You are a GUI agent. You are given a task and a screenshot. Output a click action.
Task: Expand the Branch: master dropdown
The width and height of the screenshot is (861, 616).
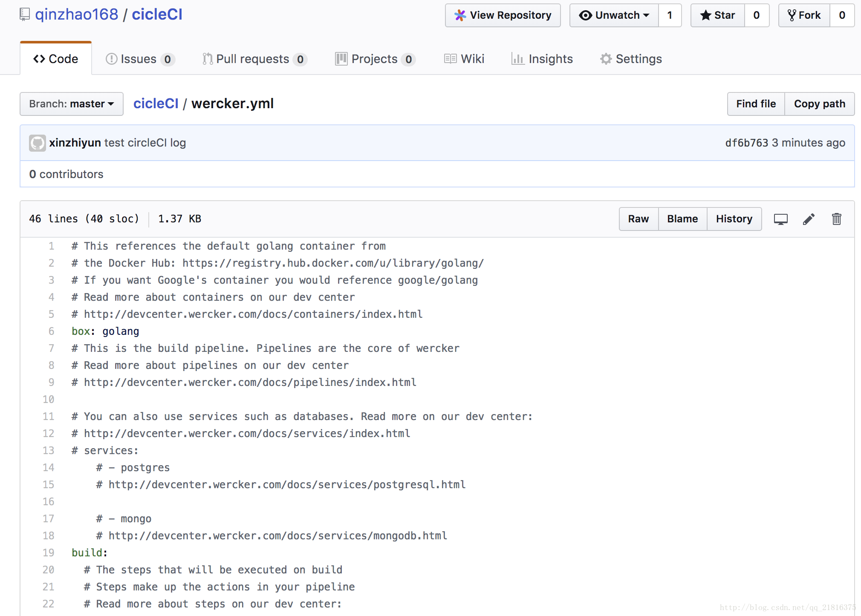(x=72, y=104)
